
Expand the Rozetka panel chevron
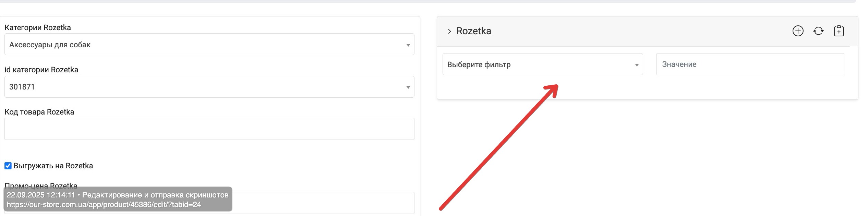click(449, 31)
